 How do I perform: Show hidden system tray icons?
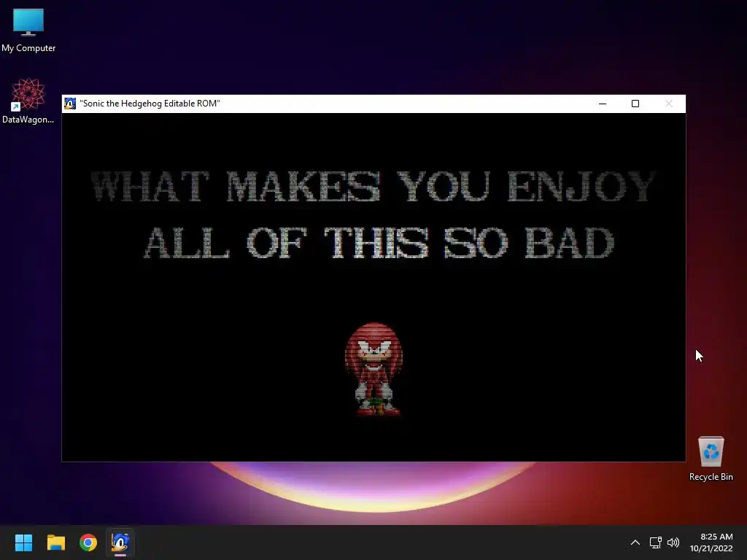[635, 542]
